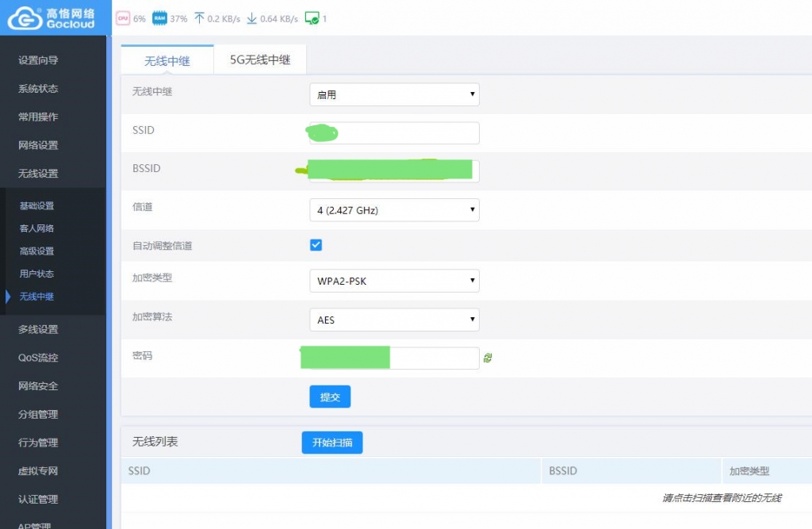Open the 无线中继 enable dropdown
This screenshot has width=812, height=529.
394,94
